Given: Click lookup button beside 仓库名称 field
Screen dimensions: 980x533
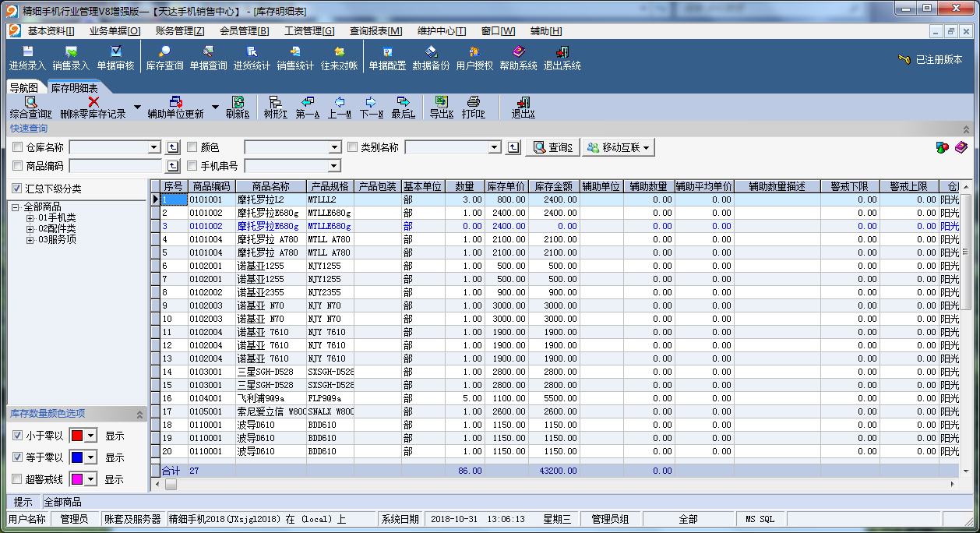Looking at the screenshot, I should (174, 147).
